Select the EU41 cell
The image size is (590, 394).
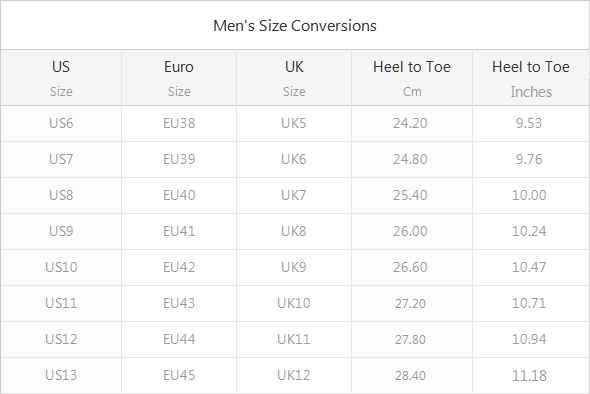click(179, 231)
